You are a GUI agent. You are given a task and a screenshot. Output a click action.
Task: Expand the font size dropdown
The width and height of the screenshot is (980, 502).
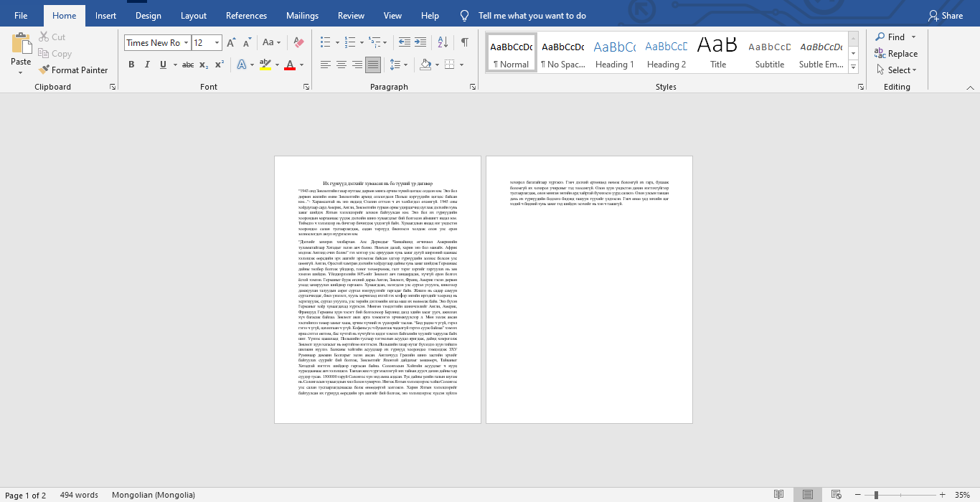(217, 43)
